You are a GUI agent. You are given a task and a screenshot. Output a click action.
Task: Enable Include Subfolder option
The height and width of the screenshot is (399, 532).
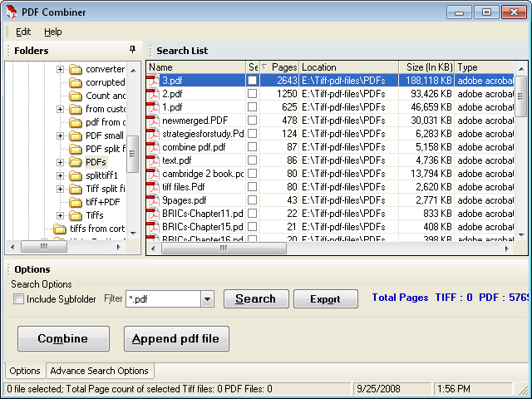click(x=18, y=299)
